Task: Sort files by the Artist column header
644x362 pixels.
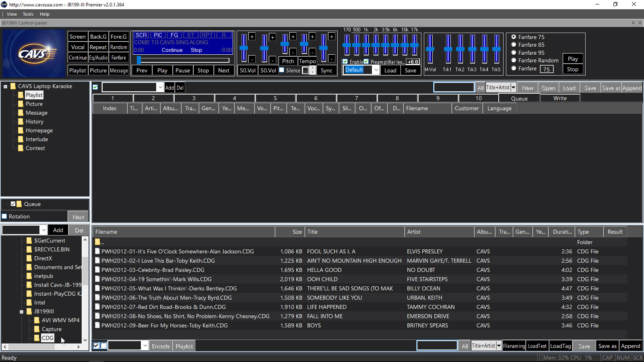Action: tap(439, 232)
